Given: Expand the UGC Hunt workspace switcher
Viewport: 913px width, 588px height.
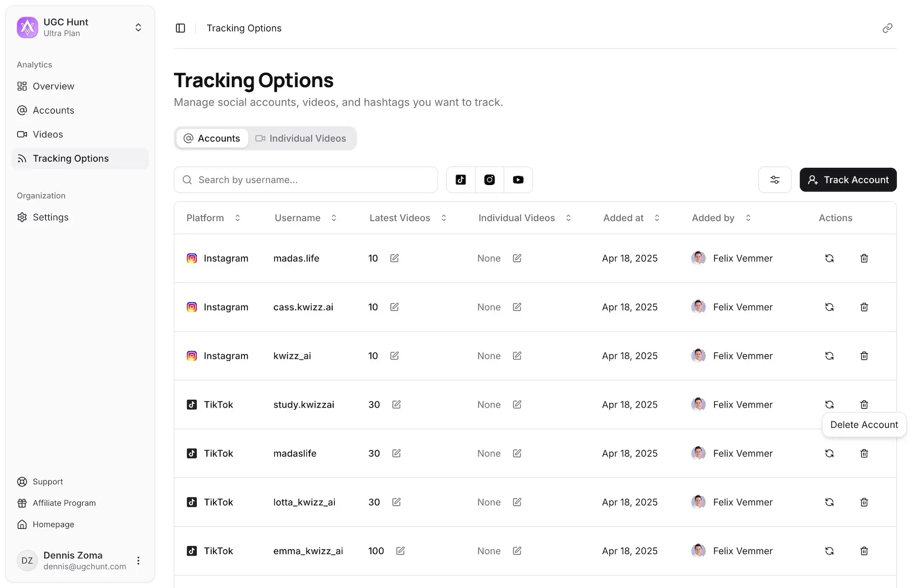Looking at the screenshot, I should coord(138,27).
